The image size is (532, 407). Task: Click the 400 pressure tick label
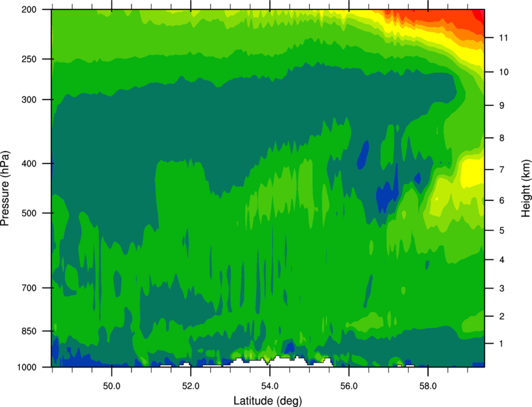coord(29,163)
